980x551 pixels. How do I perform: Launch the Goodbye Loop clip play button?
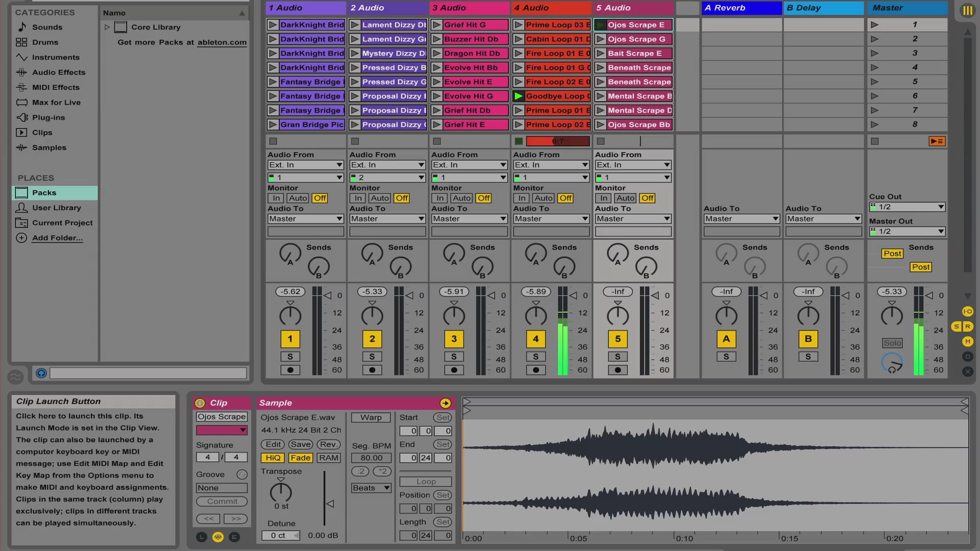(519, 96)
